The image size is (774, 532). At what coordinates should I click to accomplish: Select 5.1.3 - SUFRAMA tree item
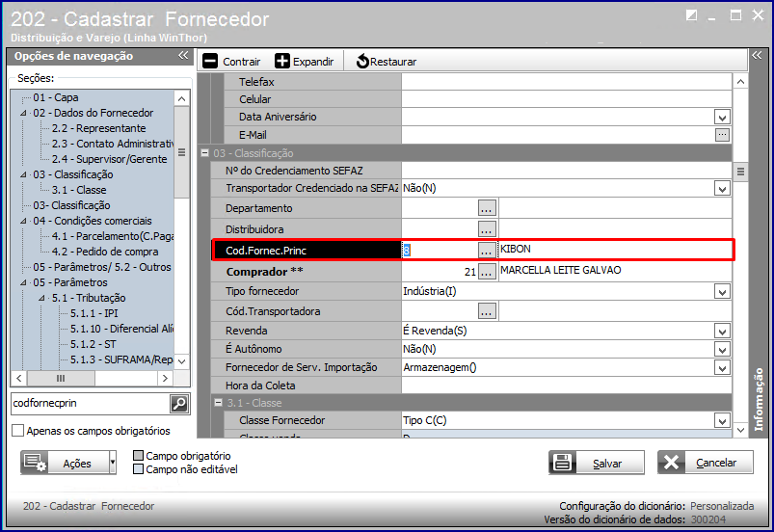(x=121, y=359)
